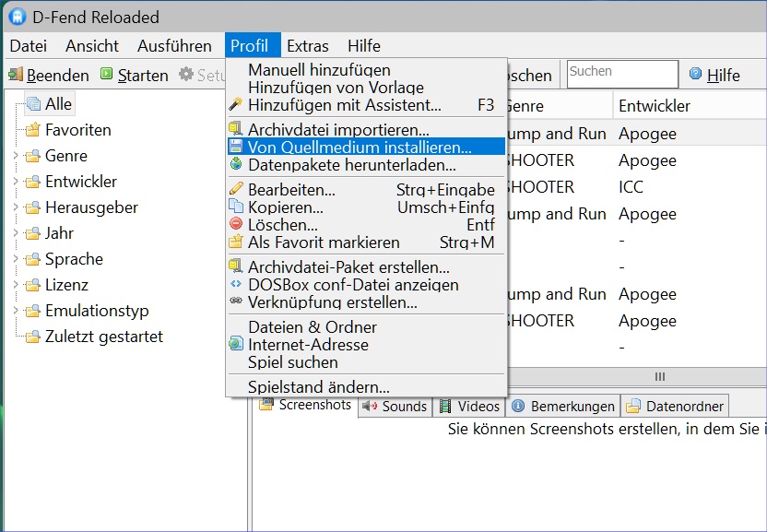Click the code brackets icon for DOSBox conf-Datei
The height and width of the screenshot is (532, 767).
[236, 283]
